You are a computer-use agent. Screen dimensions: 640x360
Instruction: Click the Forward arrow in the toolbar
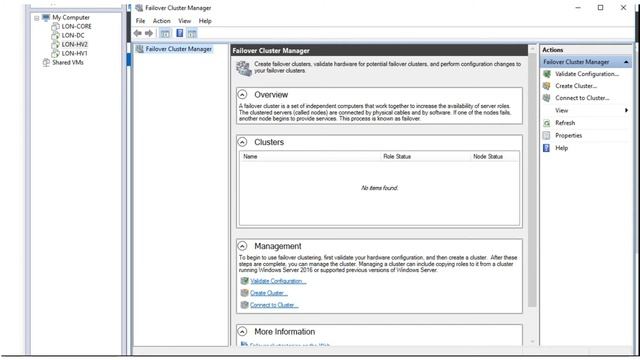tap(149, 33)
